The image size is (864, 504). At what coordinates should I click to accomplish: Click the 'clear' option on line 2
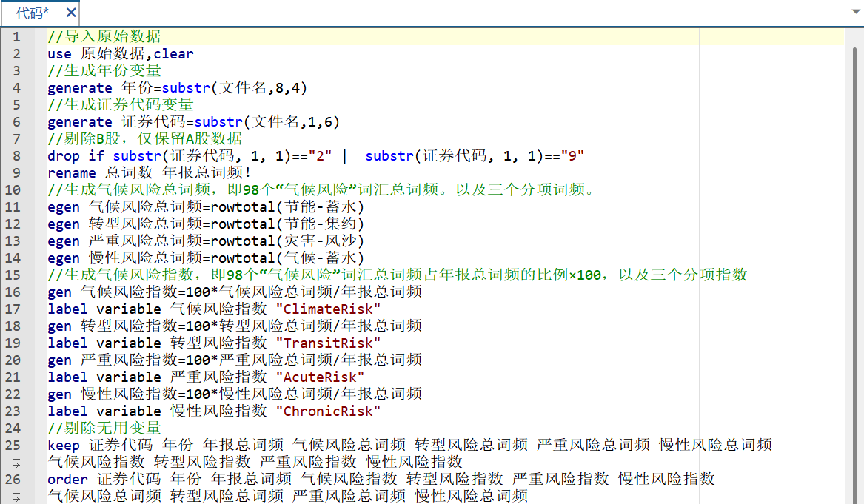(x=173, y=53)
